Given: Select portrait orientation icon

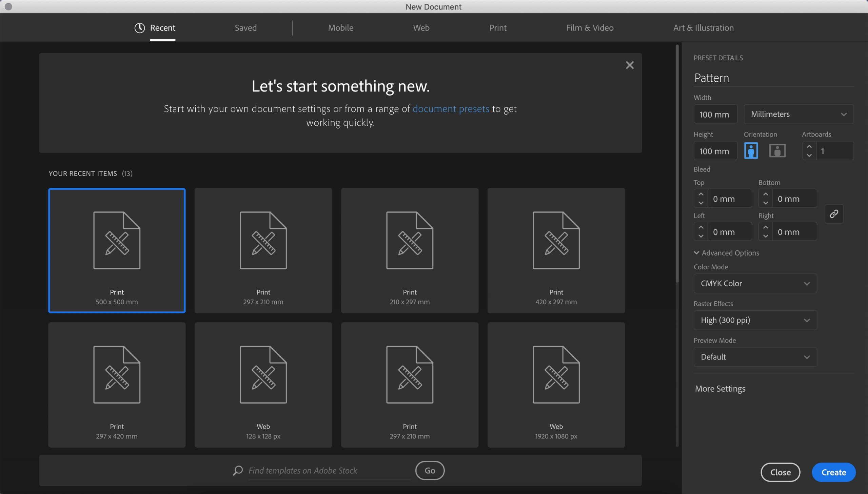Looking at the screenshot, I should [751, 151].
